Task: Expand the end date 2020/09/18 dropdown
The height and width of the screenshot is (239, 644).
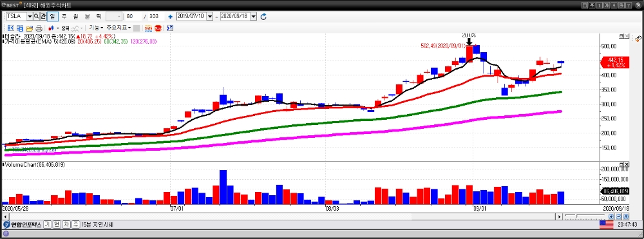Action: pyautogui.click(x=253, y=16)
